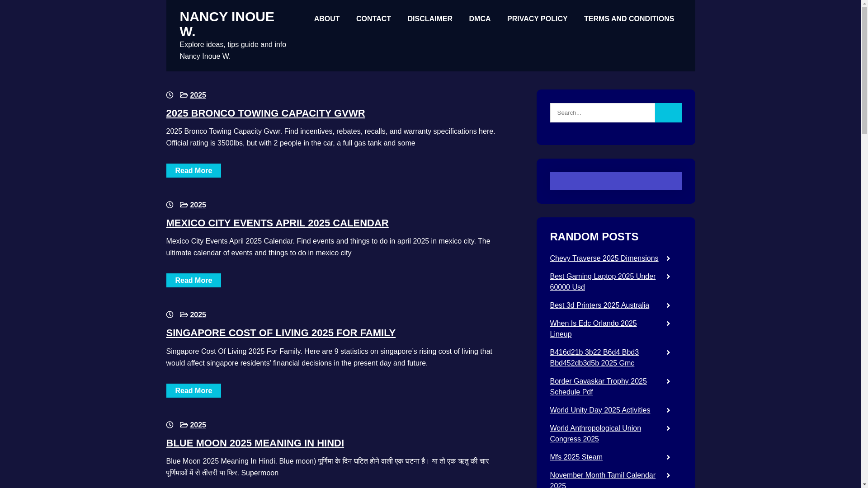Click the chevron next to Best Gaming Laptop 2025
868x488 pixels.
click(x=668, y=277)
